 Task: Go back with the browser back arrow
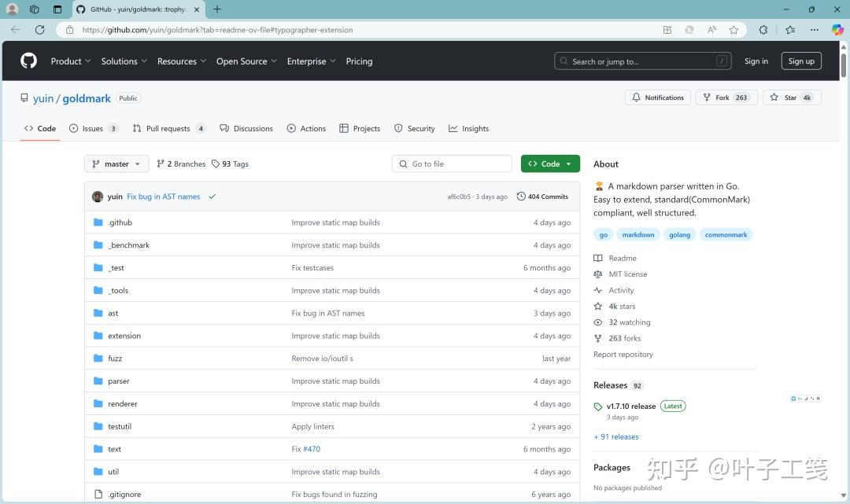tap(15, 30)
